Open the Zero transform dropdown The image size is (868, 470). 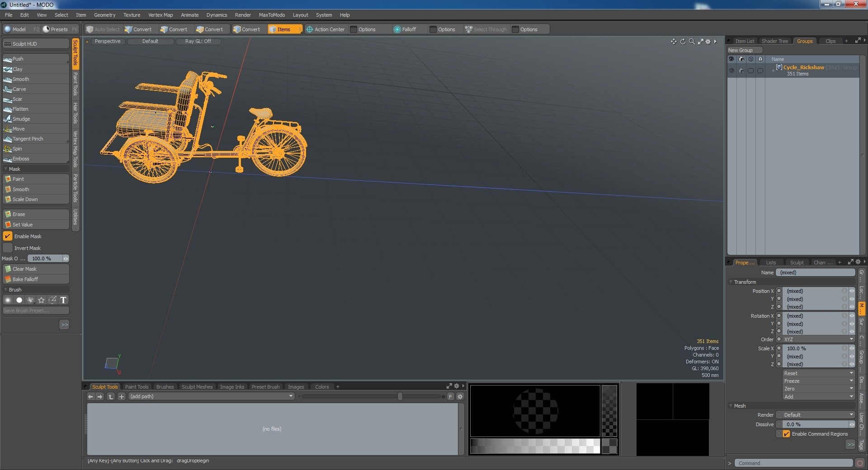pyautogui.click(x=819, y=389)
